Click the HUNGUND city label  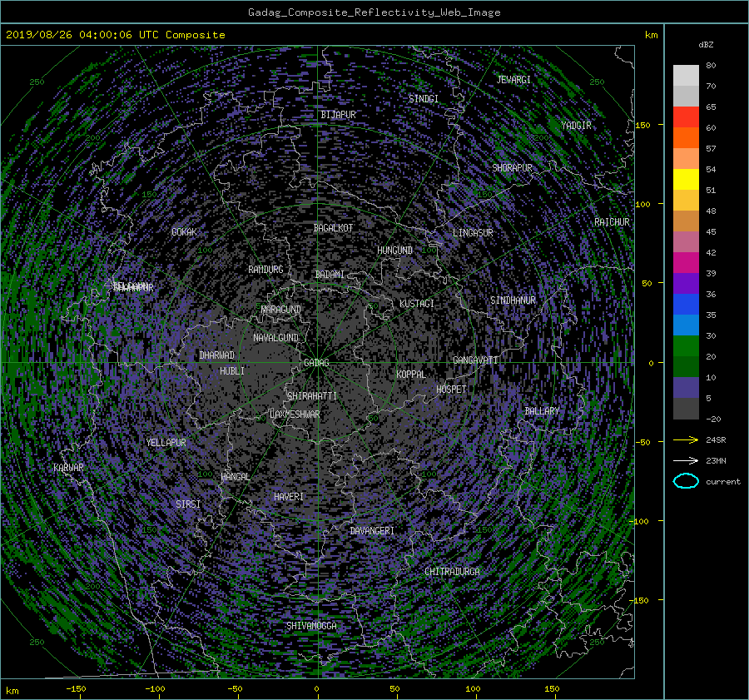394,251
